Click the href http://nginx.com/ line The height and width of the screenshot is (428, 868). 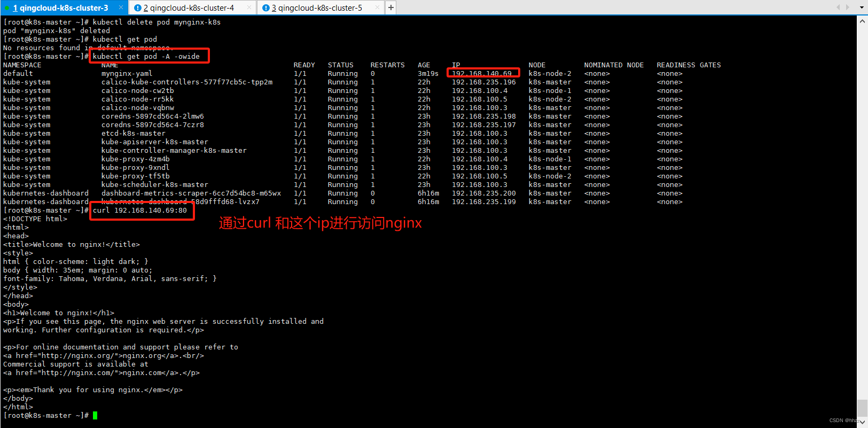tap(101, 373)
